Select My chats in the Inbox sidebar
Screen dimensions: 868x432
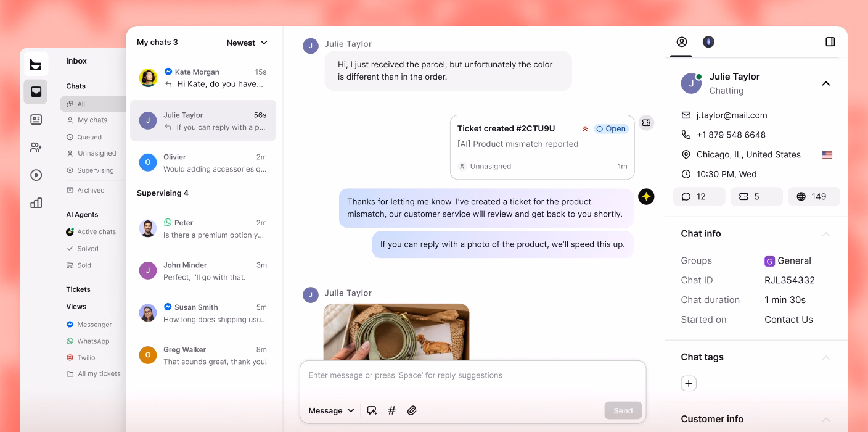coord(93,120)
